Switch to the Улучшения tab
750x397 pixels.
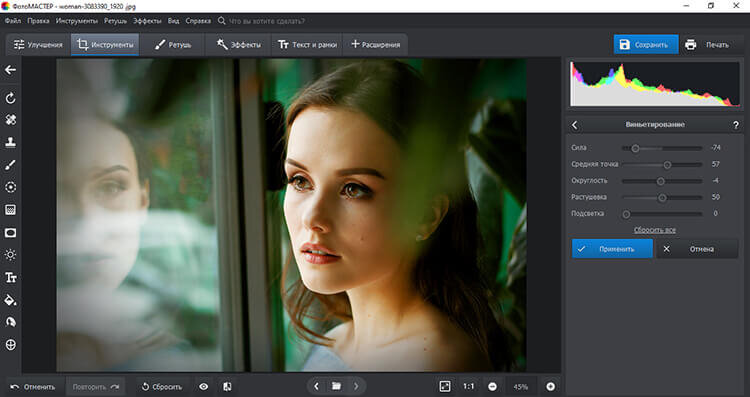tap(38, 44)
